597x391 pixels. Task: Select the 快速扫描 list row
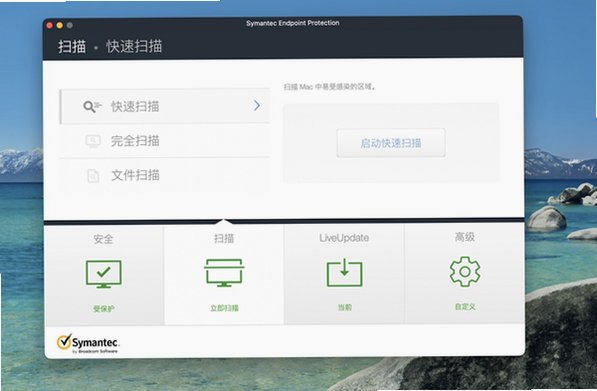click(x=165, y=106)
